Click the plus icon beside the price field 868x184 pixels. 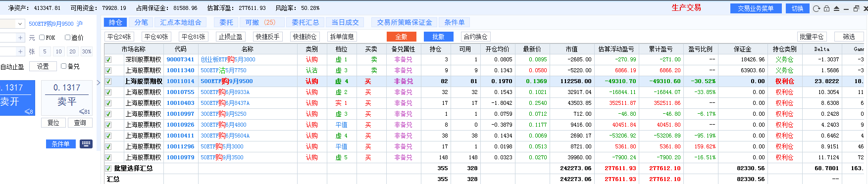coord(20,38)
